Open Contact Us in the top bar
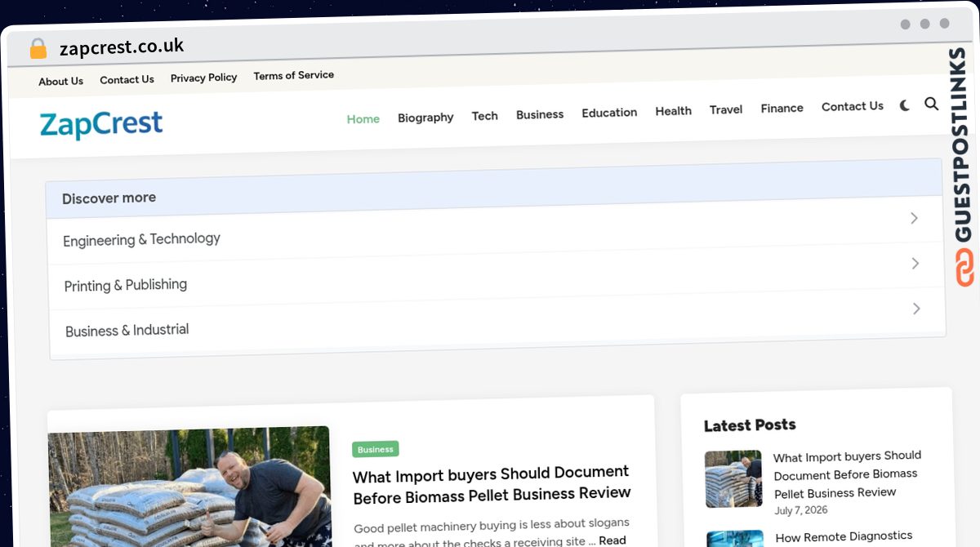 [127, 79]
